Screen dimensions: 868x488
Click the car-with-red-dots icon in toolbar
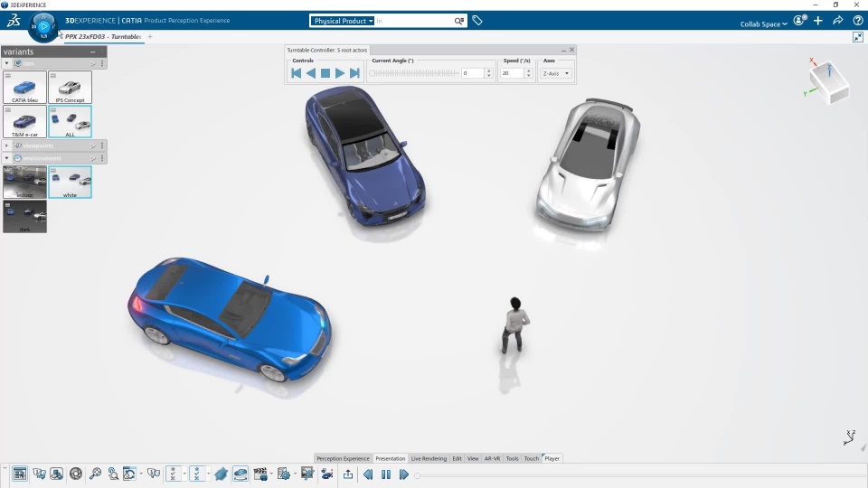pyautogui.click(x=326, y=474)
